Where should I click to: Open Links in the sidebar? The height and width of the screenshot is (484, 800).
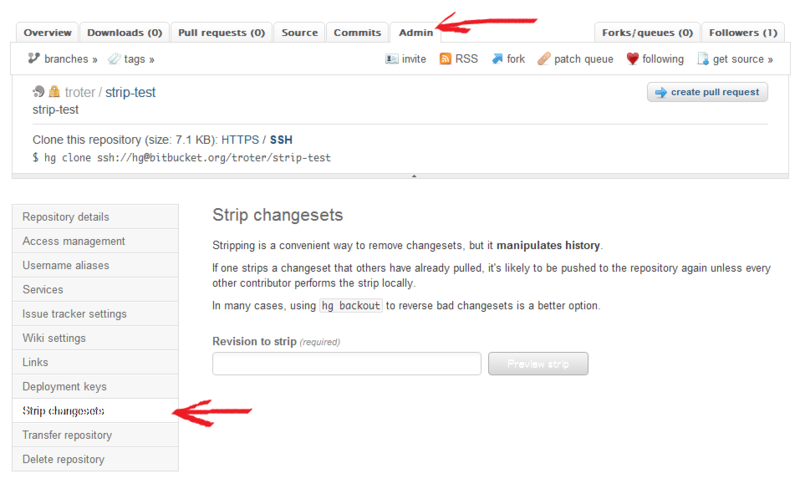point(95,362)
